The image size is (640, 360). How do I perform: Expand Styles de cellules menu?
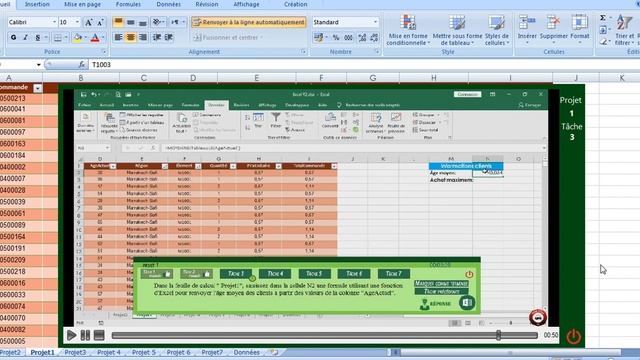pyautogui.click(x=497, y=30)
